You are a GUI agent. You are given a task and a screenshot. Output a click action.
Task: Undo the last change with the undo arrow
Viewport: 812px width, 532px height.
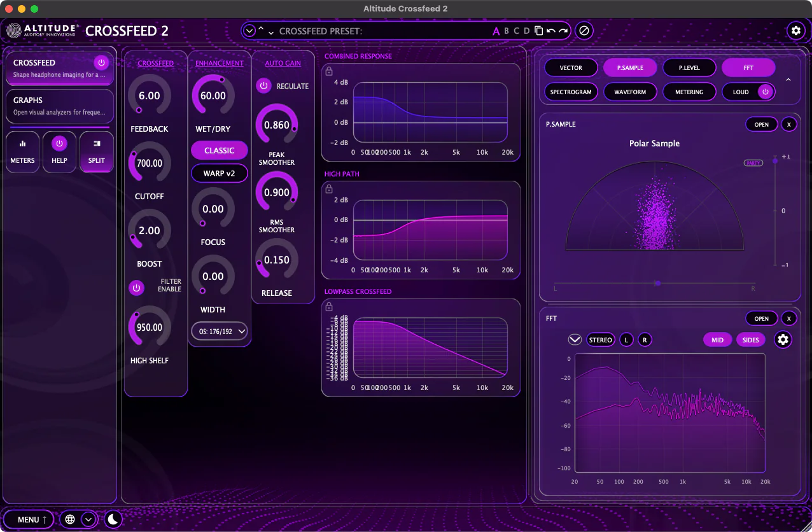(550, 31)
